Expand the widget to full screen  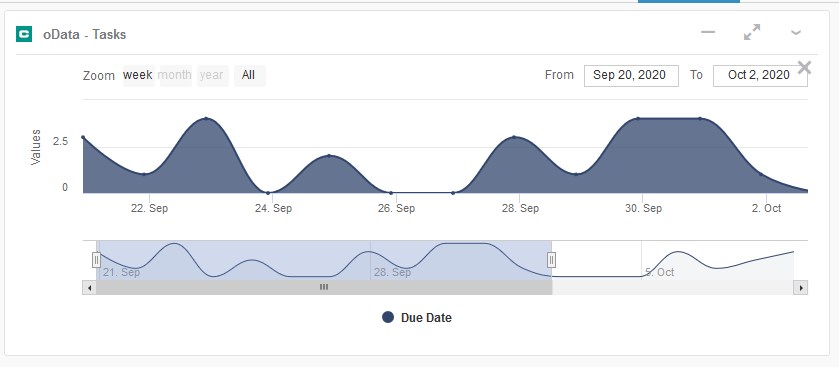click(x=752, y=32)
